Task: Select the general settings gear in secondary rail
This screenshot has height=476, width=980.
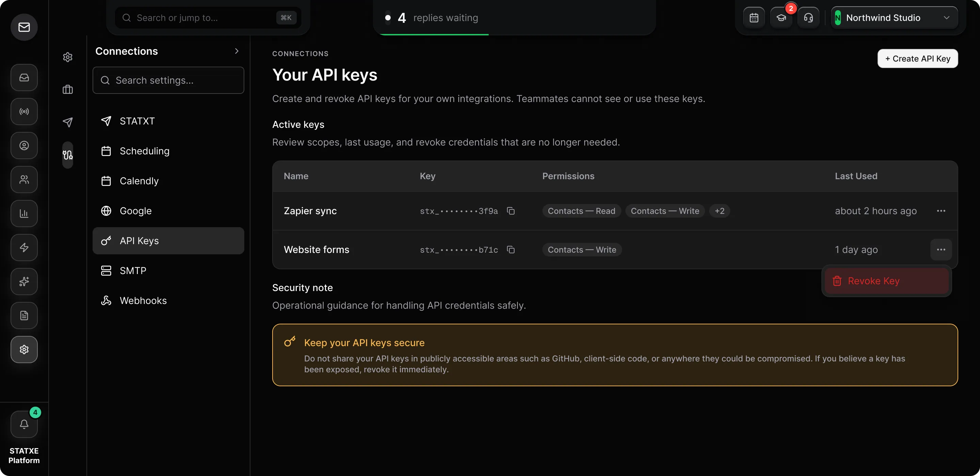Action: point(68,57)
